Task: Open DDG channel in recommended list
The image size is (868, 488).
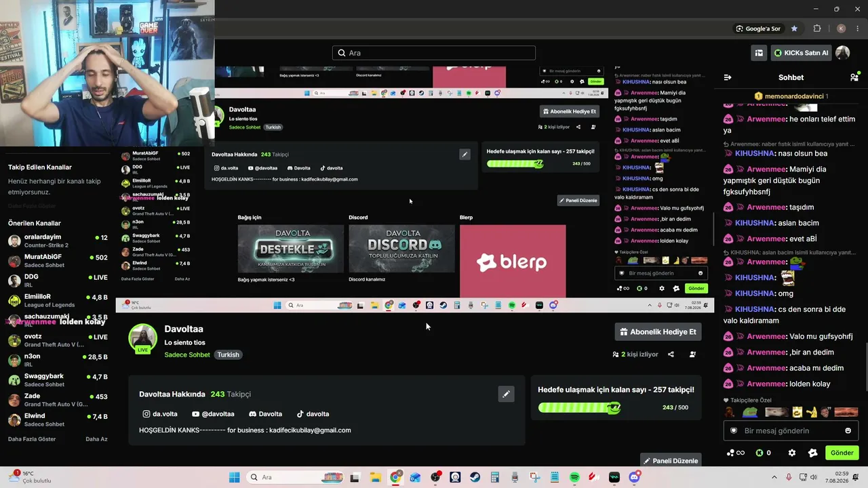Action: coord(58,281)
